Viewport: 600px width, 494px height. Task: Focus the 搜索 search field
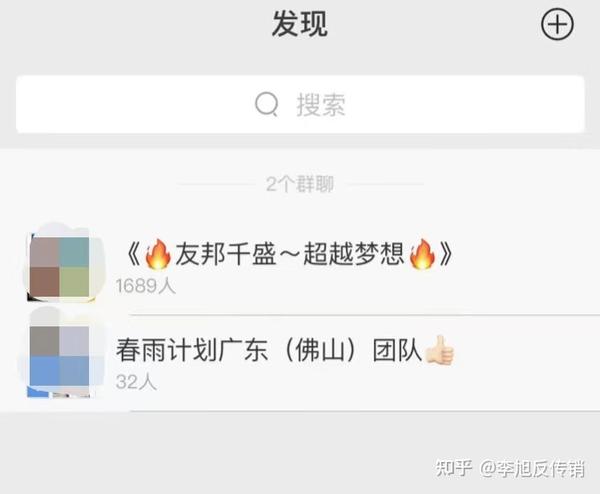pyautogui.click(x=300, y=104)
